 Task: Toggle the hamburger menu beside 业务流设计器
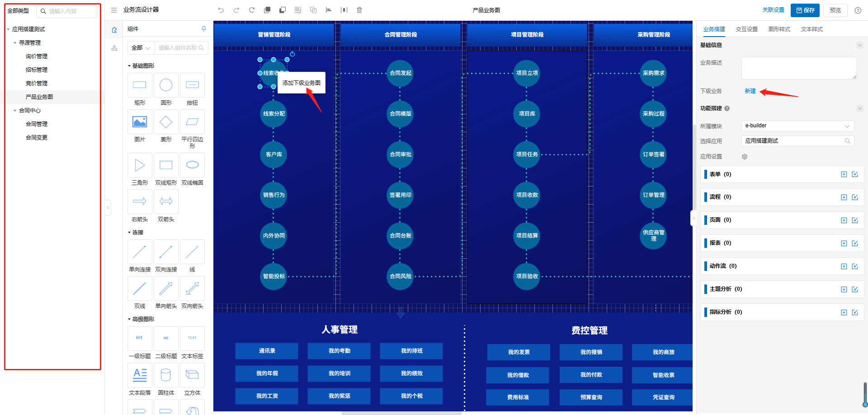(114, 10)
